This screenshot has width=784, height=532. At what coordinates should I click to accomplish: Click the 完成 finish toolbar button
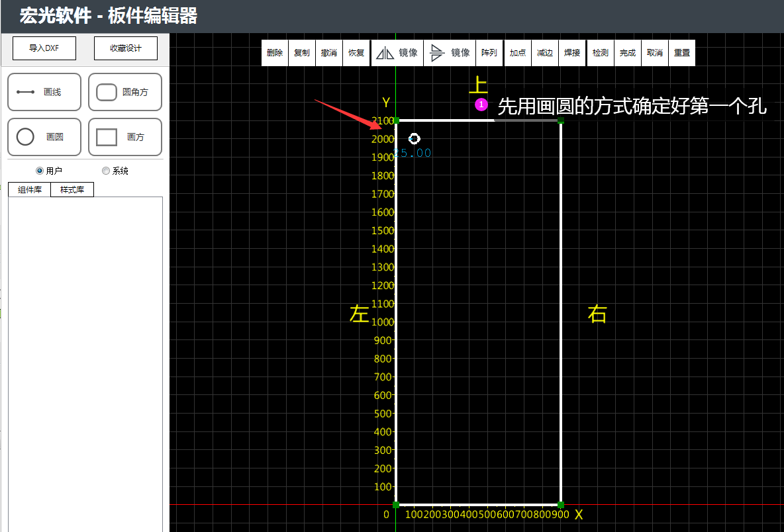(x=628, y=52)
